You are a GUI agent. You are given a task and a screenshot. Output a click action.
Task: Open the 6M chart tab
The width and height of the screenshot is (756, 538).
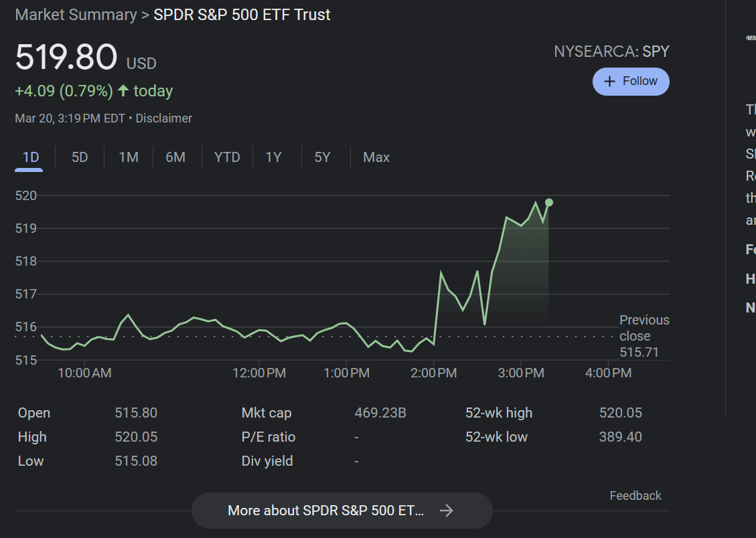coord(175,157)
